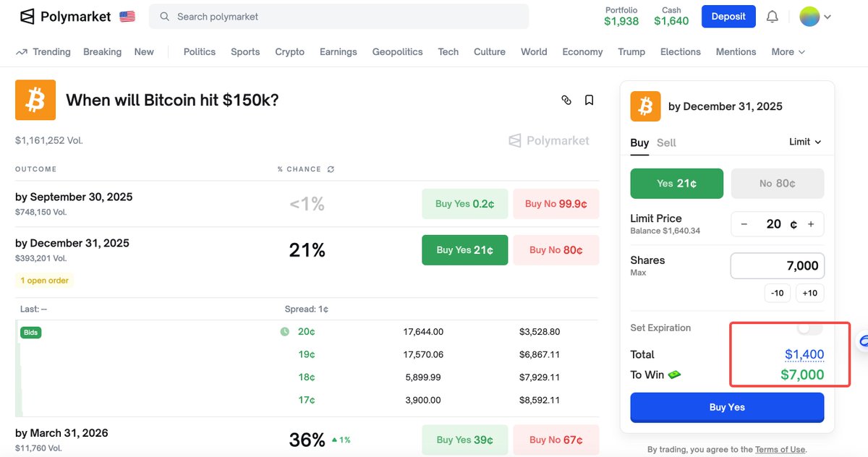Image resolution: width=868 pixels, height=457 pixels.
Task: Subtract 10 shares with -10 button
Action: pyautogui.click(x=778, y=293)
